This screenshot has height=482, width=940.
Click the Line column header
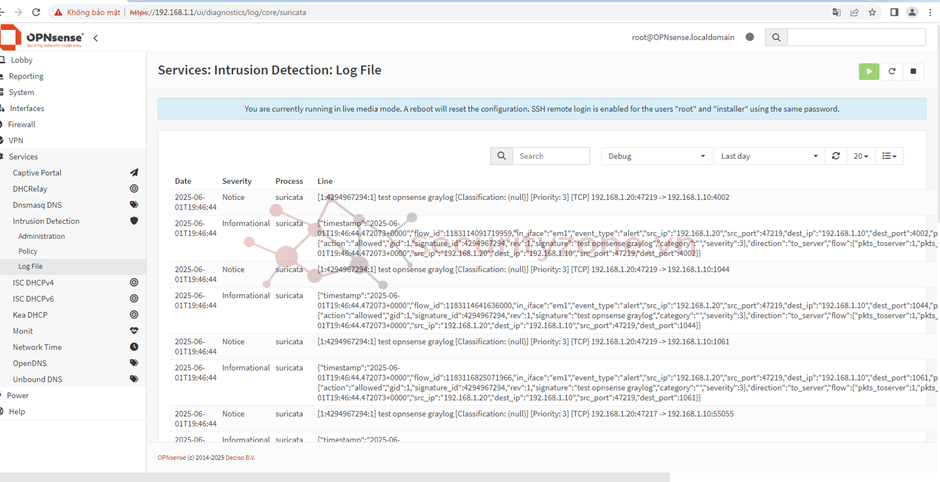324,181
